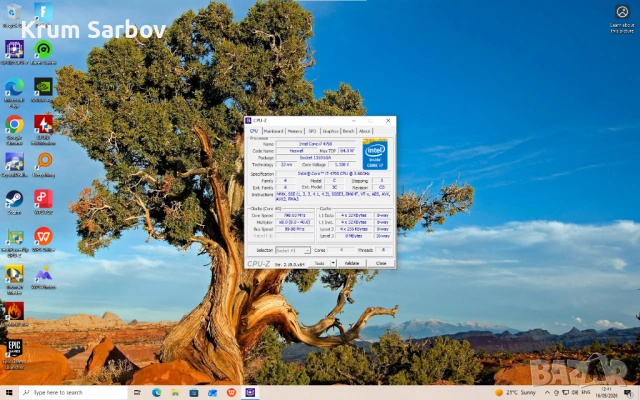
Task: Click the Cores count value
Action: pos(341,250)
